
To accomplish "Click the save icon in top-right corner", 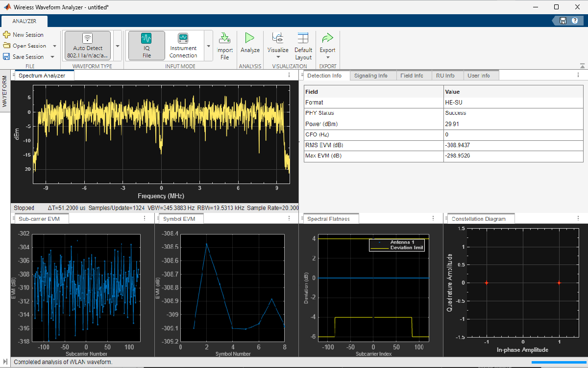I will (x=563, y=21).
